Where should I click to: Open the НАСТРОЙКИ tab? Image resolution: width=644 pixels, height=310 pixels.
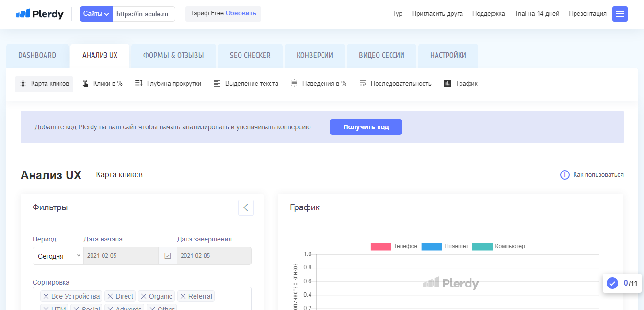click(448, 56)
